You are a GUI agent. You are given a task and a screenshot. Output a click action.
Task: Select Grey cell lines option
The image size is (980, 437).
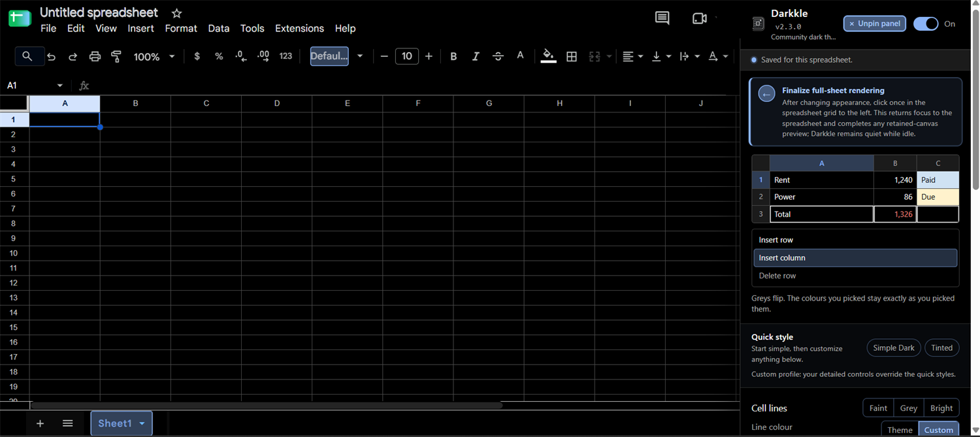pyautogui.click(x=909, y=408)
